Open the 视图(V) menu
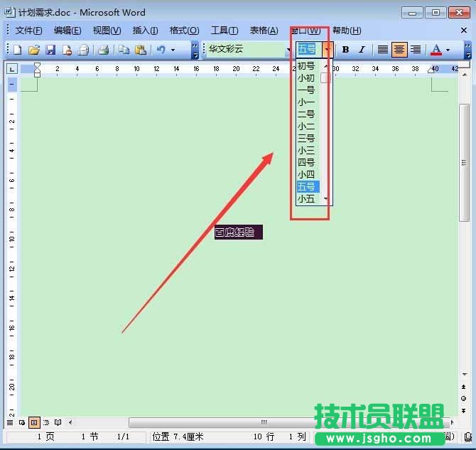The image size is (476, 450). 107,31
